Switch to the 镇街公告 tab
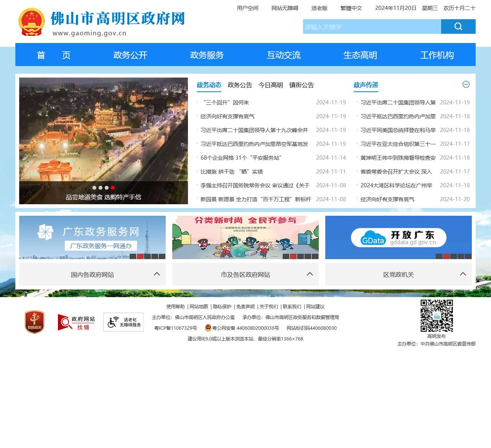This screenshot has width=491, height=448. point(302,85)
